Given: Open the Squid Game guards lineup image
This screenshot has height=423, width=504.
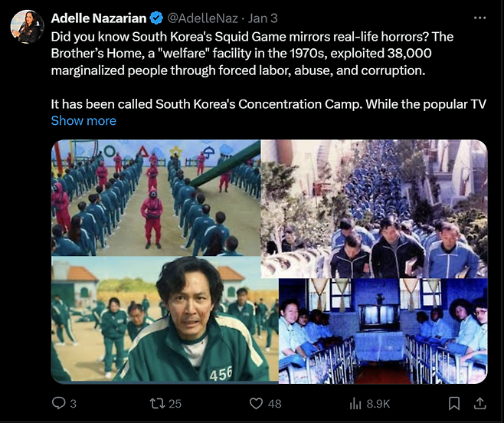Looking at the screenshot, I should pyautogui.click(x=156, y=198).
